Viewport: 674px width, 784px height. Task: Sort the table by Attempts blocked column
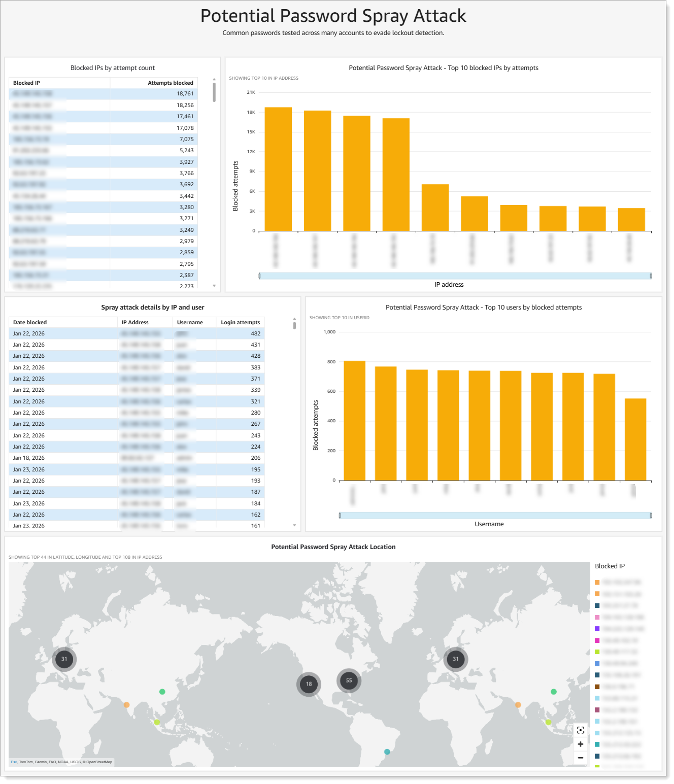point(170,82)
